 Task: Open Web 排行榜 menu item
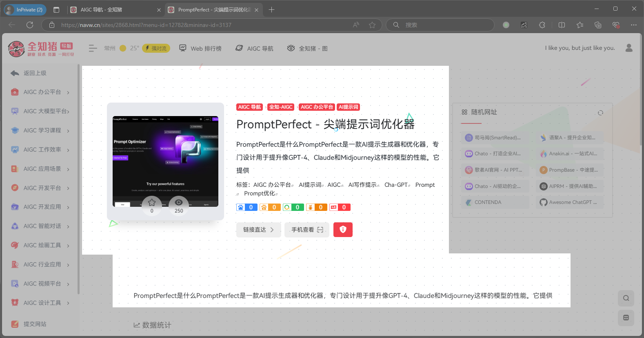[200, 48]
